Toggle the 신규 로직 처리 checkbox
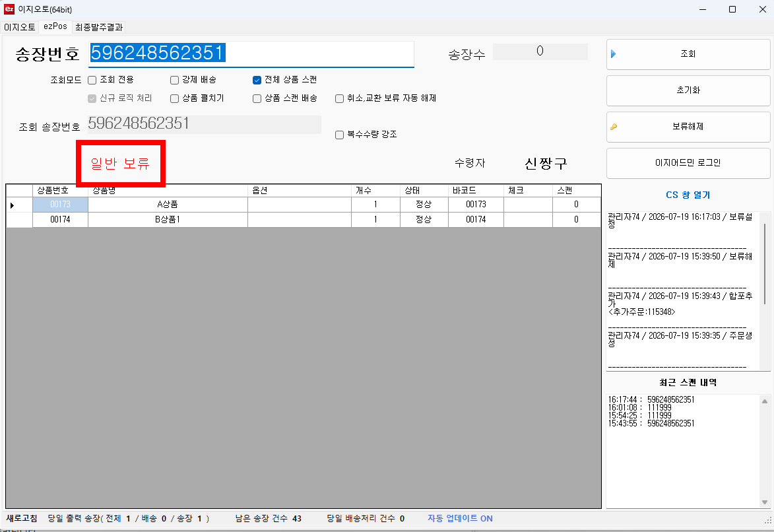774x532 pixels. click(x=92, y=99)
